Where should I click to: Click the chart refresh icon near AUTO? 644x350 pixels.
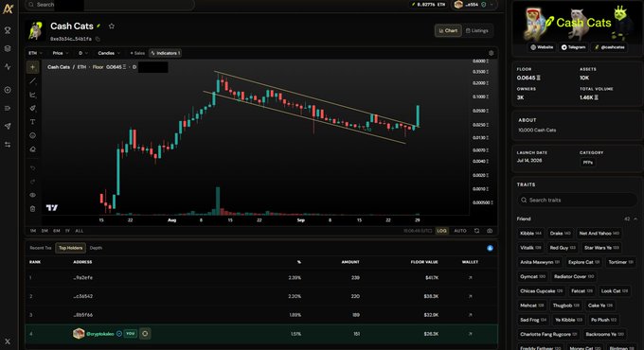tap(476, 231)
